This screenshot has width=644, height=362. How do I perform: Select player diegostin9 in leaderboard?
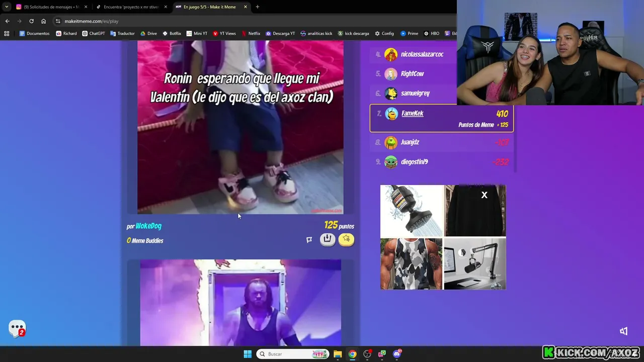[x=414, y=162]
